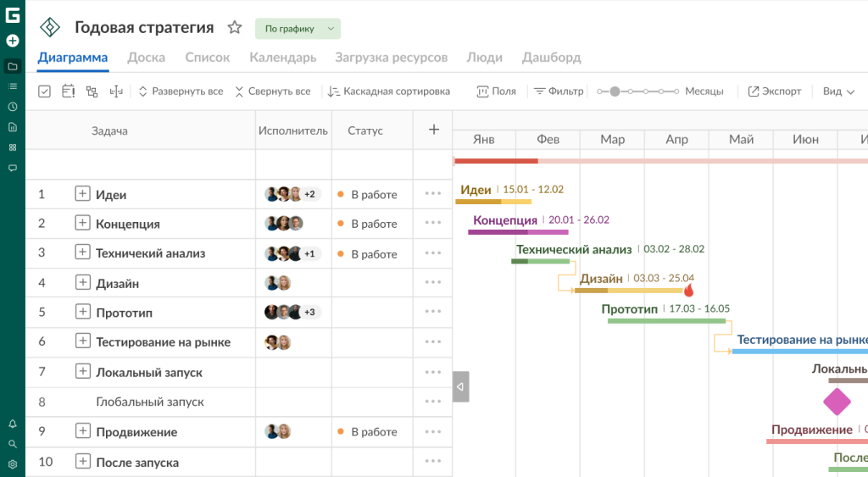Click the green plus icon in the sidebar
Viewport: 868px width, 477px height.
coord(13,41)
